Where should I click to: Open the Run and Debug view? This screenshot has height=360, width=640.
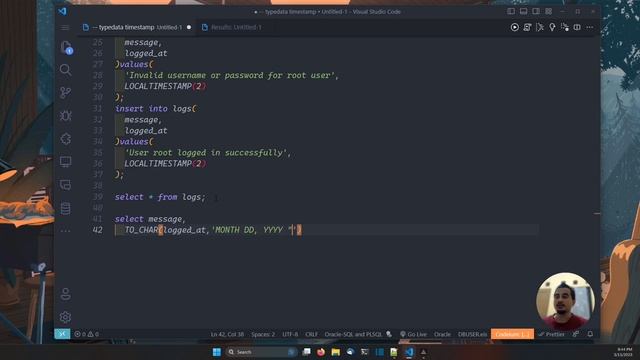65,116
